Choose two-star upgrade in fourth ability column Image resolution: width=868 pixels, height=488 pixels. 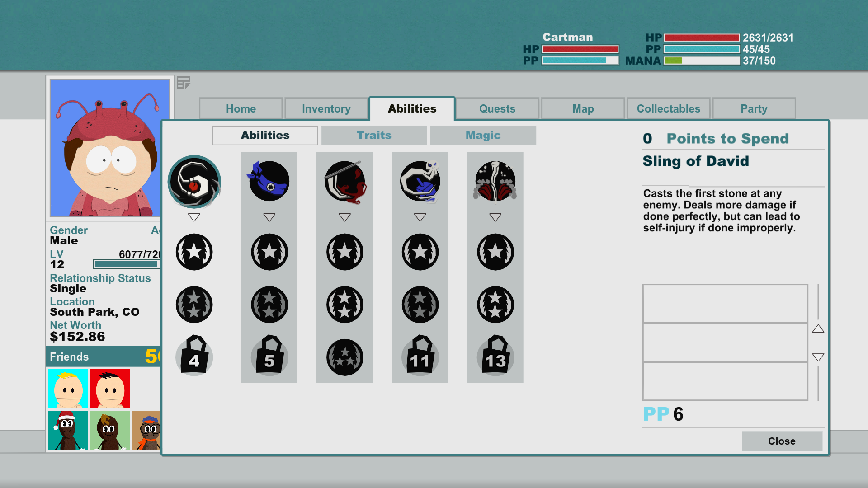(x=420, y=305)
